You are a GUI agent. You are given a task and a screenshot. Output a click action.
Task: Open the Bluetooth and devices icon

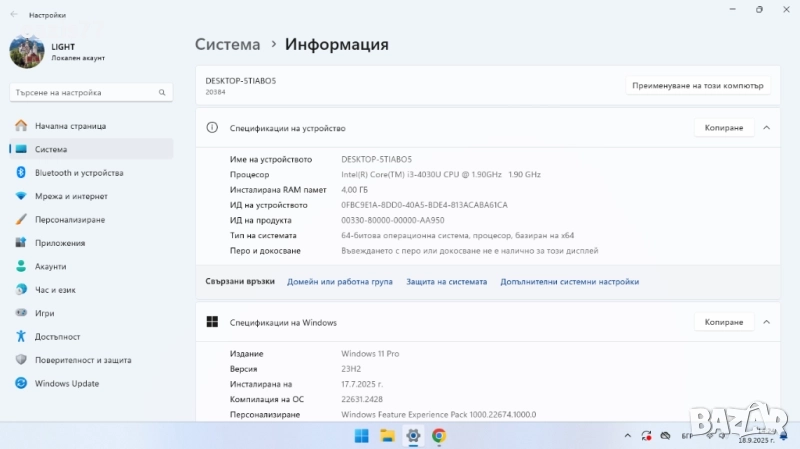pyautogui.click(x=20, y=173)
